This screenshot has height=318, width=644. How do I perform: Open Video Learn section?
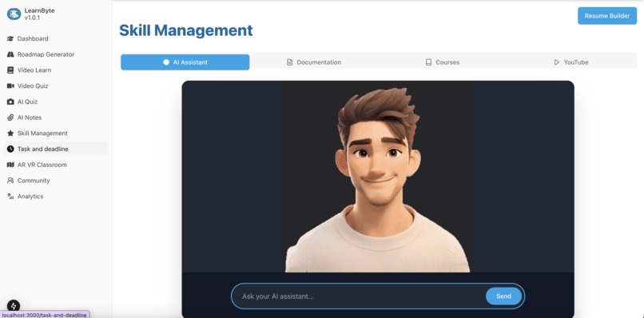tap(56, 70)
